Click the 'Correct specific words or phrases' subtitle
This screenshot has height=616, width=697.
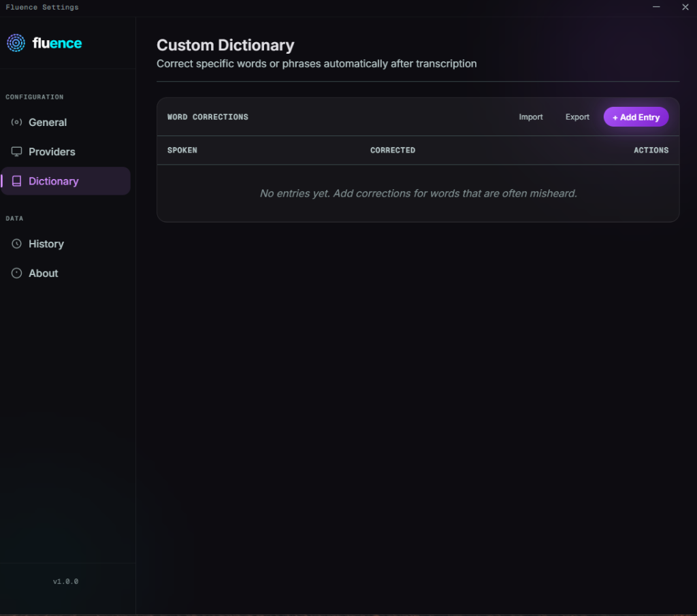click(317, 63)
